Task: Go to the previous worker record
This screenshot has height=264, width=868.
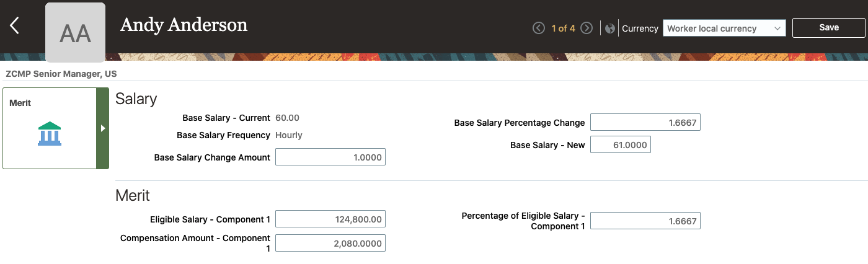Action: click(539, 29)
